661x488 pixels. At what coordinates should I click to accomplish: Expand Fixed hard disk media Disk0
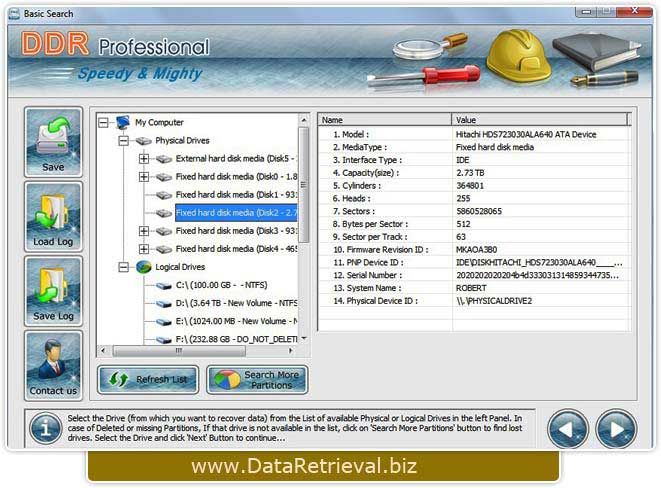point(144,177)
